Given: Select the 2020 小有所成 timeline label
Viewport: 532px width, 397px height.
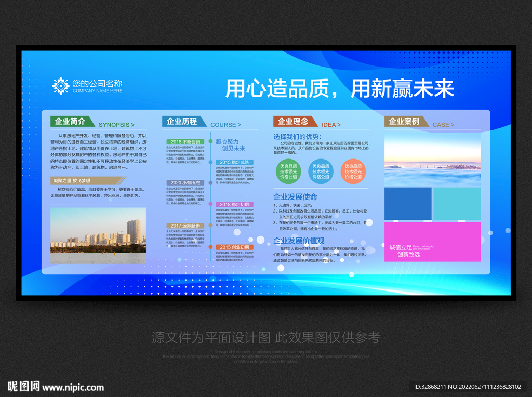Looking at the screenshot, I should 185,182.
